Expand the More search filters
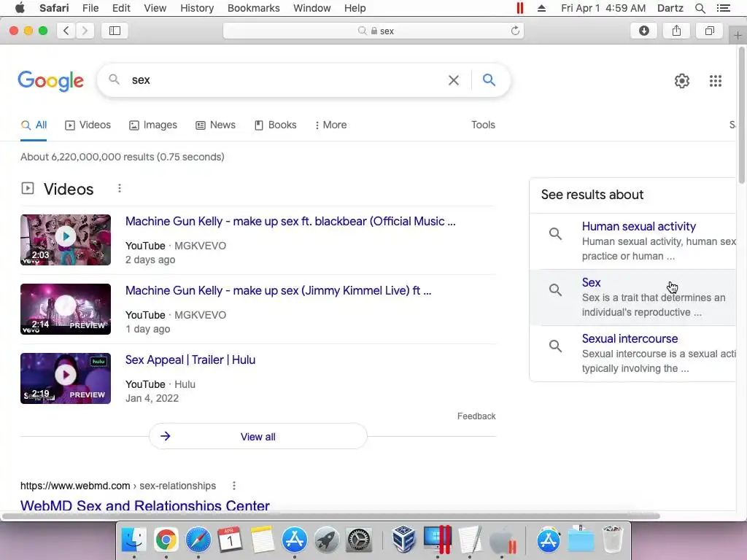Viewport: 747px width, 560px height. [330, 125]
